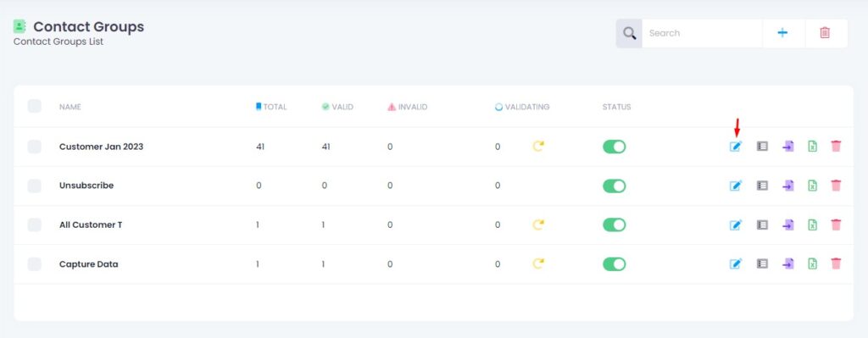Check the Customer Jan 2023 row checkbox
This screenshot has height=338, width=868.
(34, 147)
